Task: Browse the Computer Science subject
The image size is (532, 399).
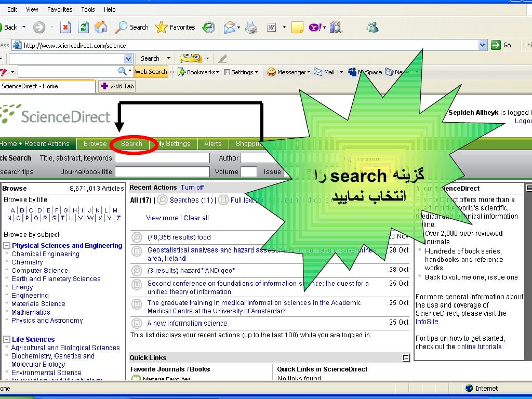Action: pos(39,270)
